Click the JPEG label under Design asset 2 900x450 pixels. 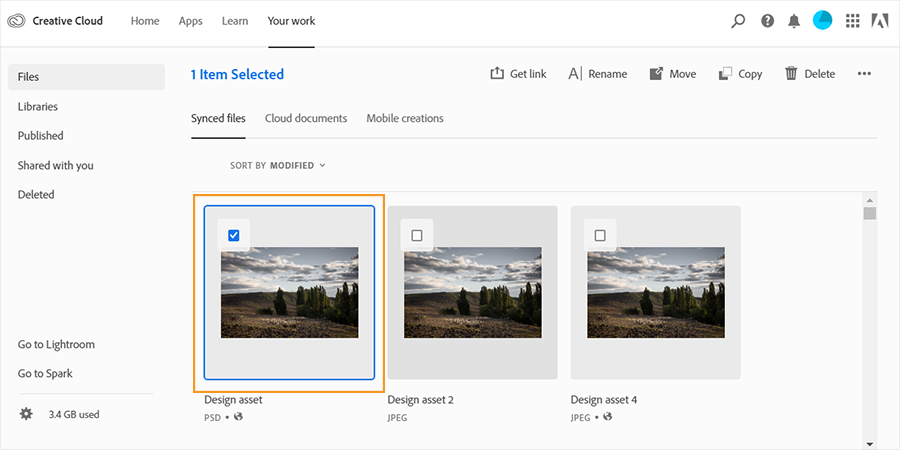[397, 417]
